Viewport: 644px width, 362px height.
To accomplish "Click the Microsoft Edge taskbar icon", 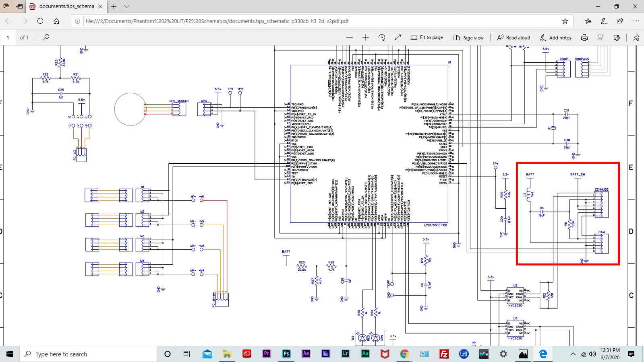I will [x=543, y=354].
